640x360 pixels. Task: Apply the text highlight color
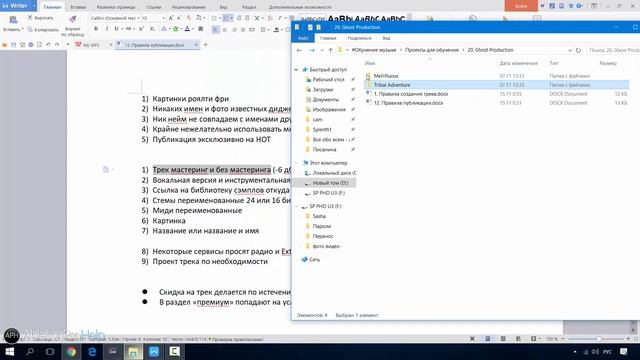[176, 29]
